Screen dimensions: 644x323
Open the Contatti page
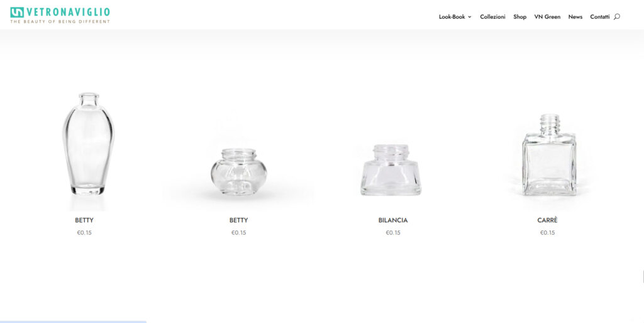coord(599,17)
